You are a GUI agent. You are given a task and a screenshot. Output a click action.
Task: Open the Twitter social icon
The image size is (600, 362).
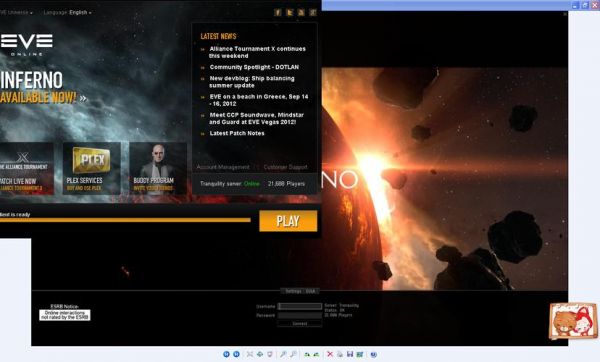(x=290, y=13)
